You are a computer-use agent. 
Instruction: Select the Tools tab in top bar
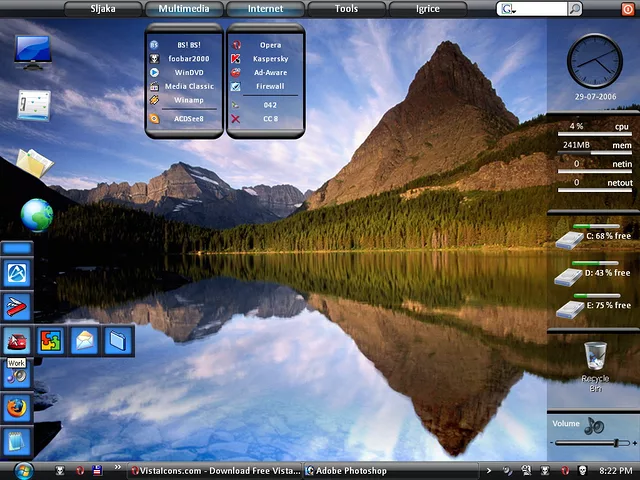tap(346, 9)
